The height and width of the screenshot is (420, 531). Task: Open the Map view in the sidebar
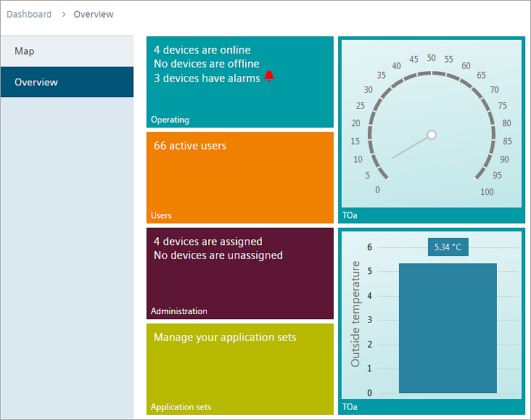67,52
